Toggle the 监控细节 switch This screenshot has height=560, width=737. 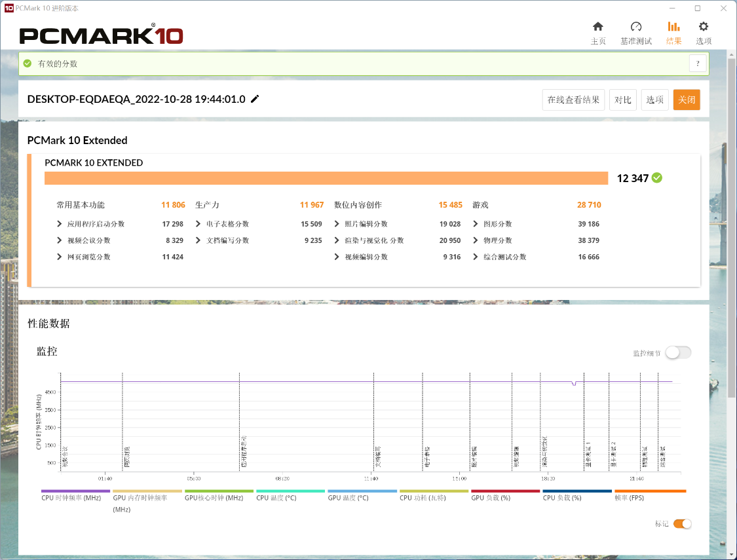[x=678, y=352]
